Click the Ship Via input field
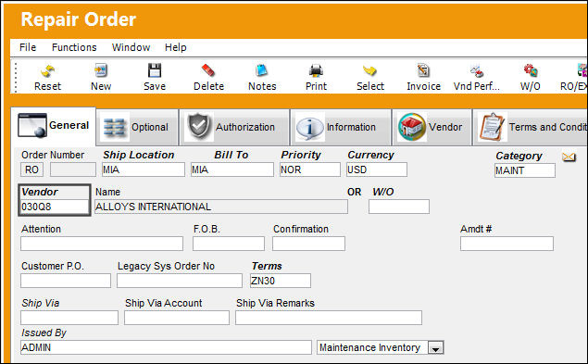 click(69, 318)
